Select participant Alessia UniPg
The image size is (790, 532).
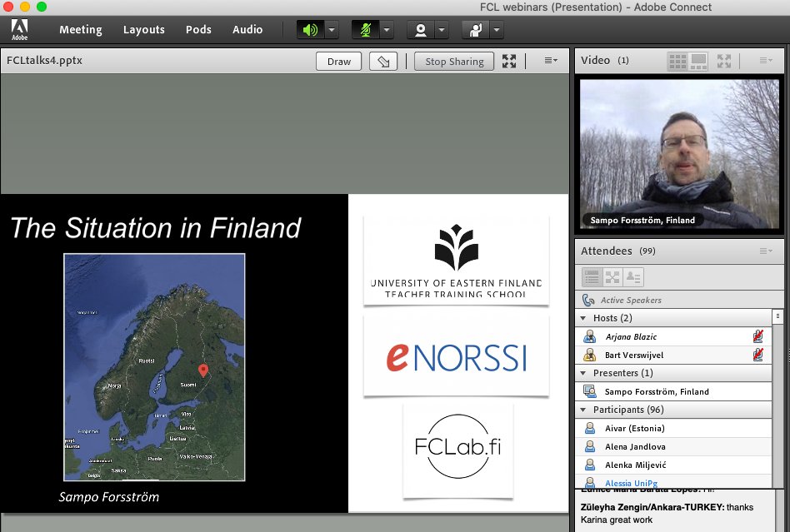click(673, 482)
